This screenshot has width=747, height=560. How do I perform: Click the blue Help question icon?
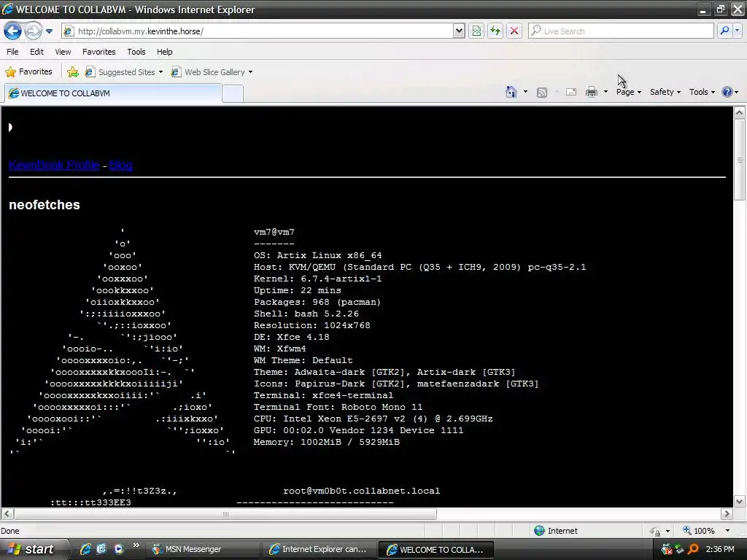point(727,92)
